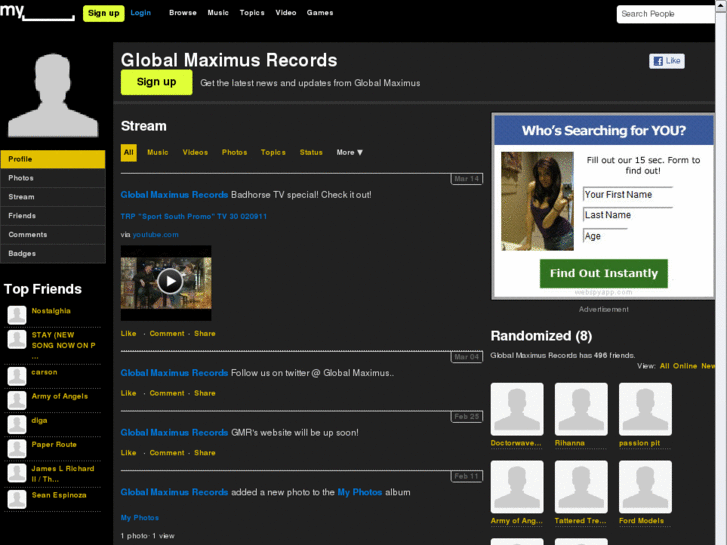
Task: Select the Profile sidebar tab
Action: tap(53, 159)
